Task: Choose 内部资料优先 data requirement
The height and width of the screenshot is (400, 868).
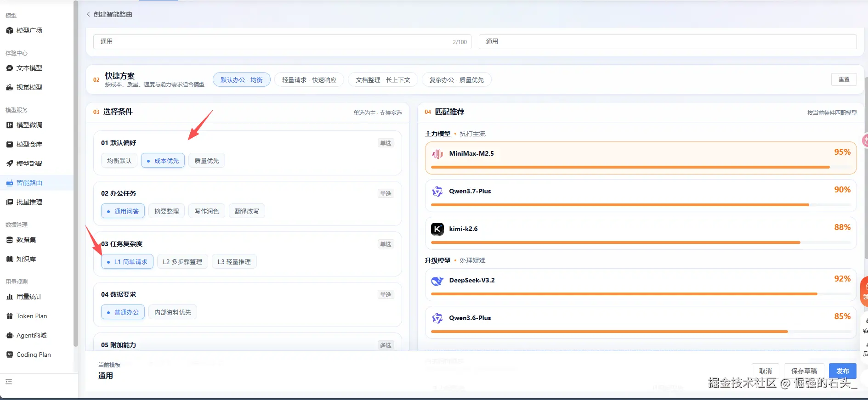Action: 173,312
